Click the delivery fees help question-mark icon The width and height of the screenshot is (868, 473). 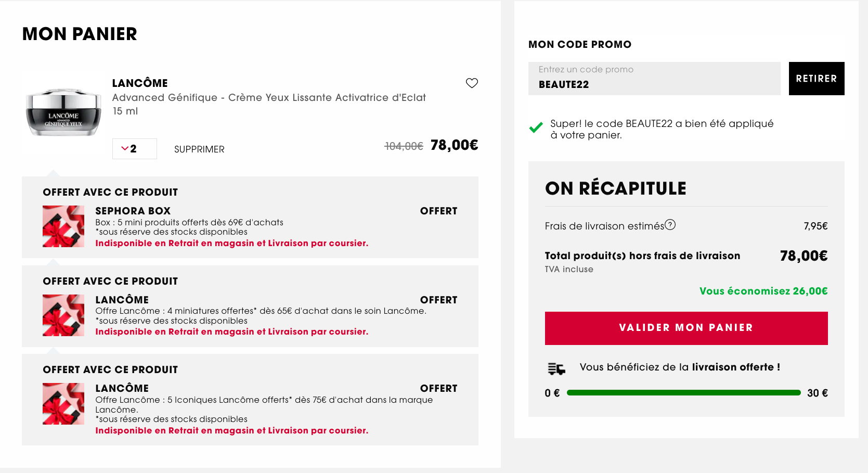[670, 225]
